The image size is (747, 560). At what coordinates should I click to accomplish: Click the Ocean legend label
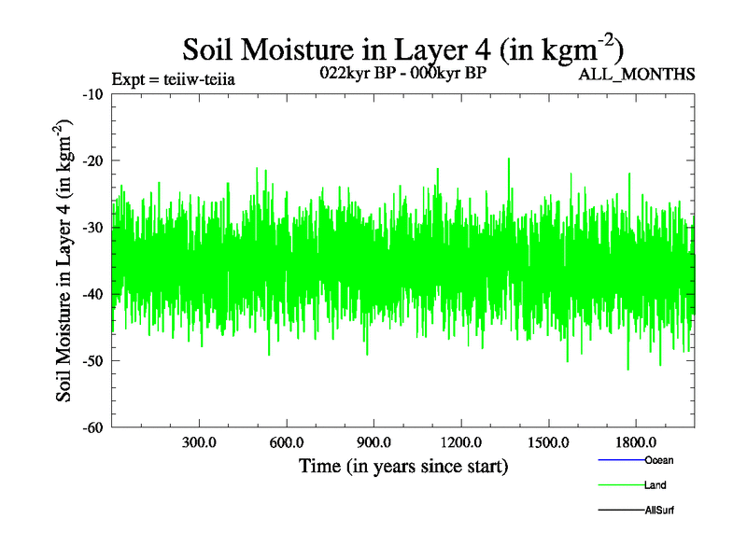pyautogui.click(x=658, y=460)
